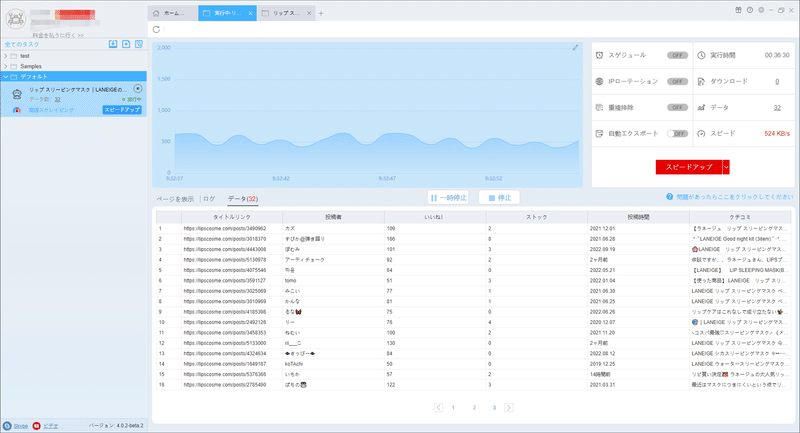Click the 自動エクスポート icon
Viewport: 800px width, 433px height.
tap(599, 134)
